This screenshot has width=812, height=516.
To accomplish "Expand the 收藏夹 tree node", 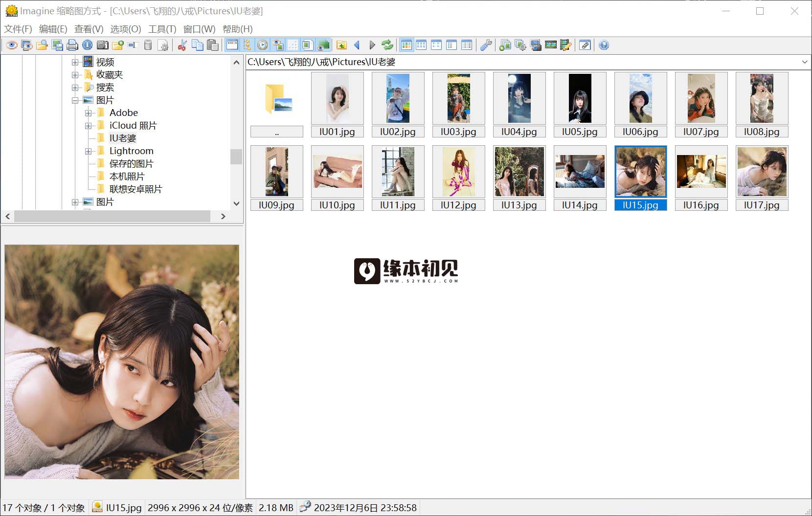I will (75, 75).
